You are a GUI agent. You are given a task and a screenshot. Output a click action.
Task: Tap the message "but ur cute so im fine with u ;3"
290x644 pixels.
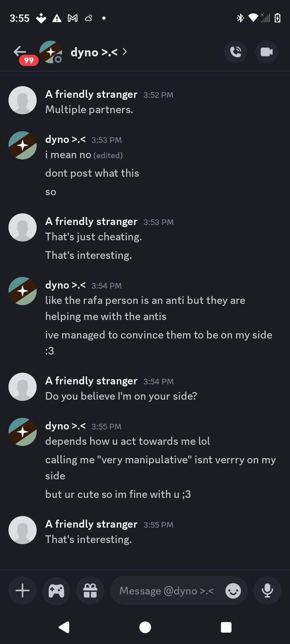(x=118, y=494)
